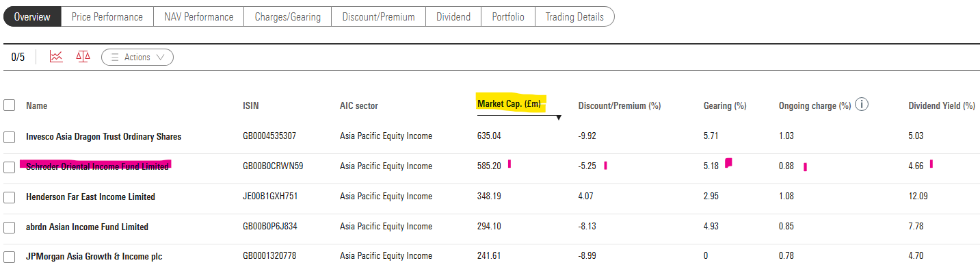Tick the abrdn Asian Income Fund checkbox
Screen dimensions: 980x278
tap(10, 227)
